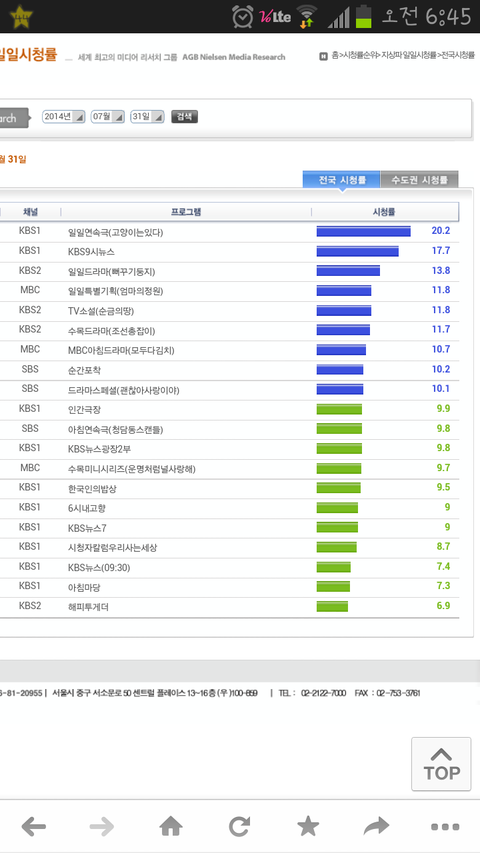This screenshot has height=853, width=480.
Task: Tap the browser back arrow
Action: 34,827
